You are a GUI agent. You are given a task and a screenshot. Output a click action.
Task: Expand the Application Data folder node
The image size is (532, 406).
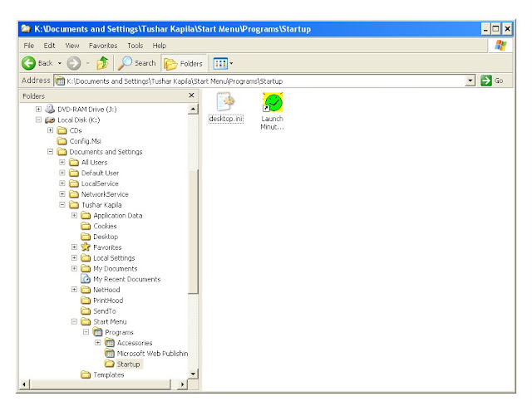tap(75, 216)
